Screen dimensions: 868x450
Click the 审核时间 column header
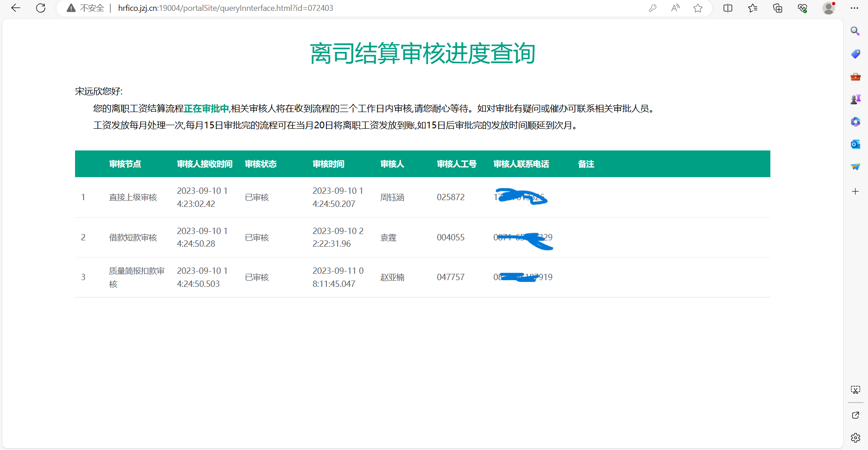tap(329, 164)
